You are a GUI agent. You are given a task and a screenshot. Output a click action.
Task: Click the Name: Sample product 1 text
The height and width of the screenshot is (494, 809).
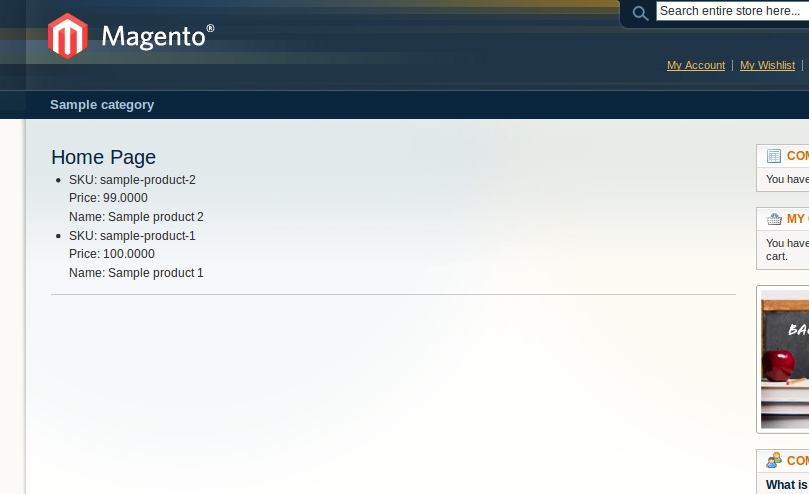136,273
